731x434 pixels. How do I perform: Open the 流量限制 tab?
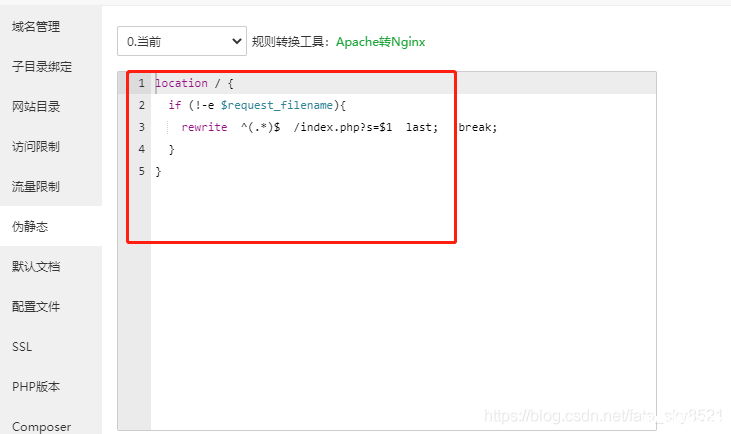[36, 186]
